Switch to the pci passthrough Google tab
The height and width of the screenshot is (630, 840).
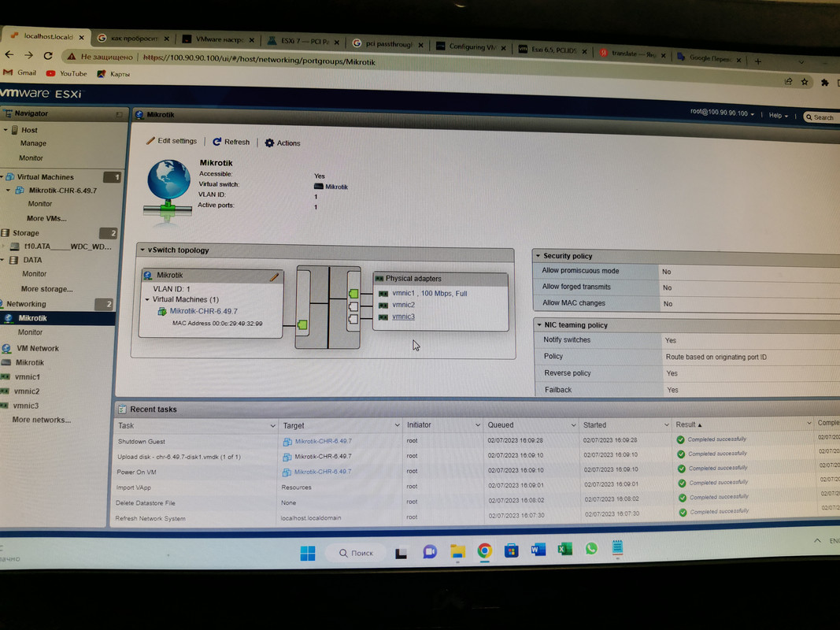[x=388, y=44]
